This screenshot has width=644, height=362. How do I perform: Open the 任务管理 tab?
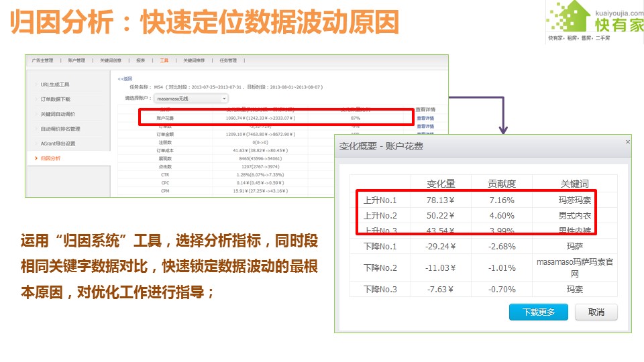228,60
